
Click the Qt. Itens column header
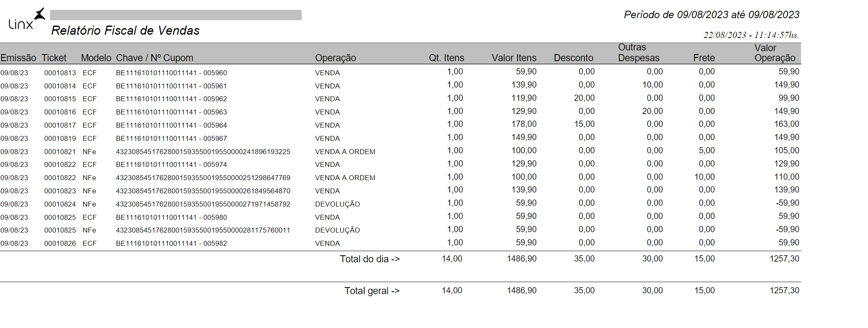click(x=446, y=58)
